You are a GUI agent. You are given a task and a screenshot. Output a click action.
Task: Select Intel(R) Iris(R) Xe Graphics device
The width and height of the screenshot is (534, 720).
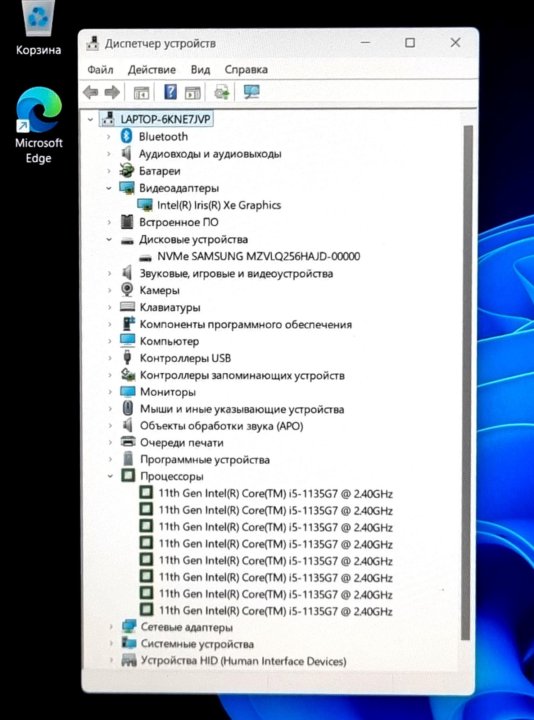(x=219, y=205)
